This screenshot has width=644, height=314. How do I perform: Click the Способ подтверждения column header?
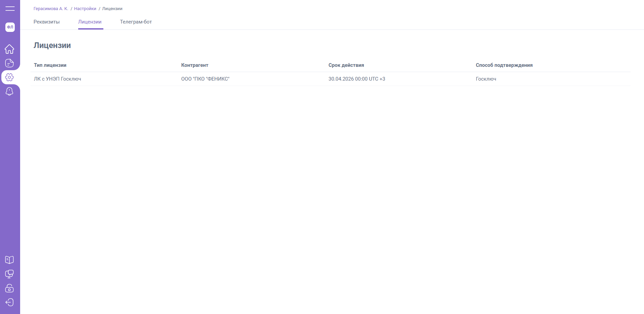click(504, 65)
